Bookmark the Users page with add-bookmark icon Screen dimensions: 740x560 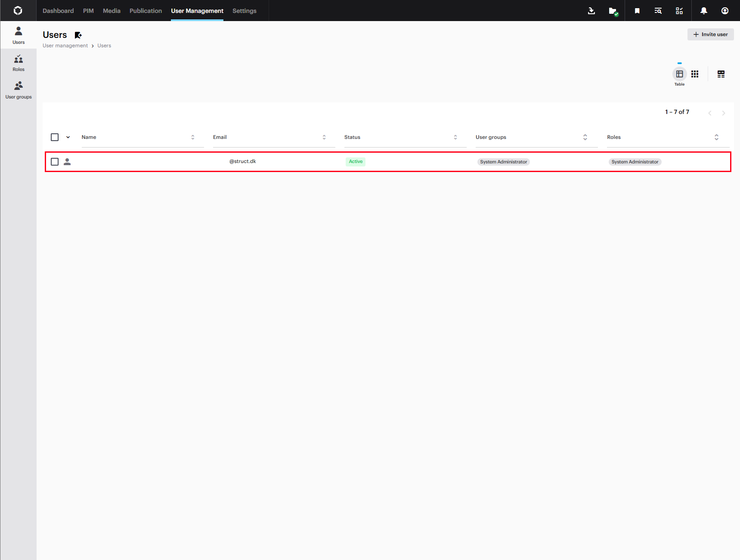(x=78, y=35)
